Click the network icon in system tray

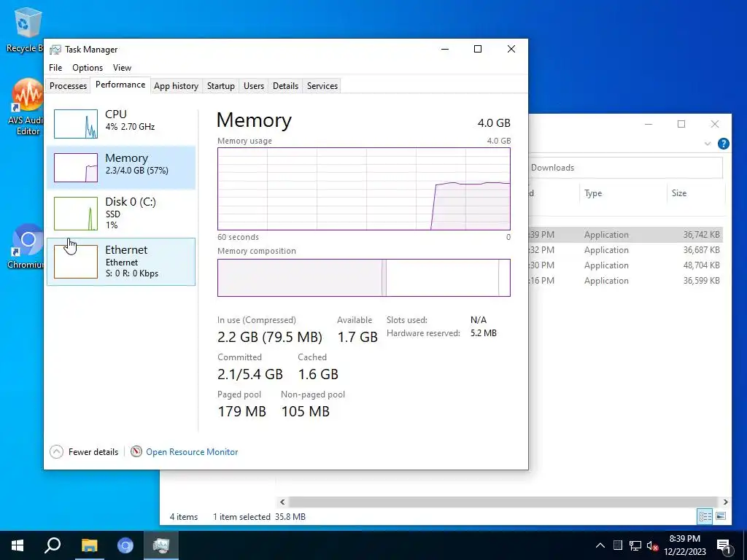coord(635,545)
